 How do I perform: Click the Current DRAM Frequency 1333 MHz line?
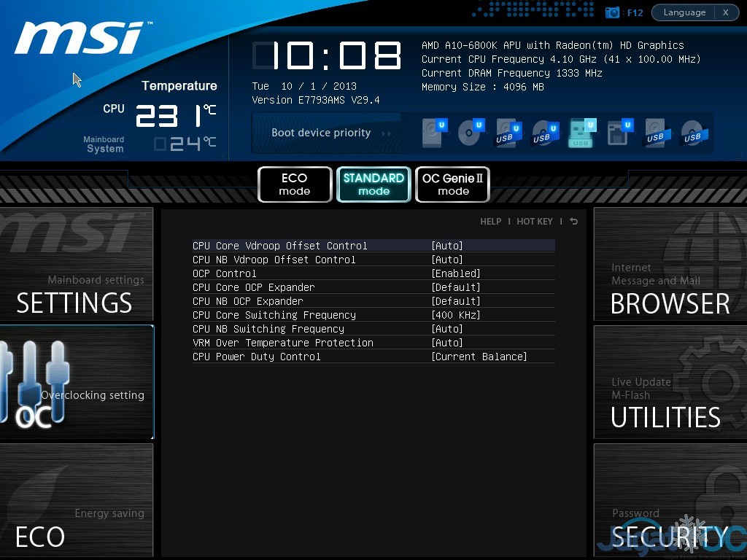(x=511, y=73)
